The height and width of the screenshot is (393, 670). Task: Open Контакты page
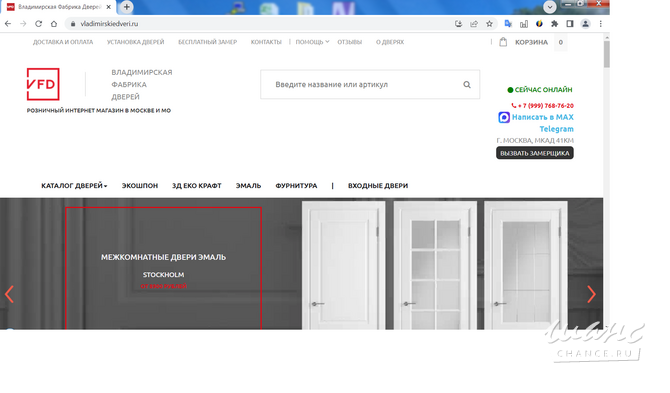pos(266,42)
